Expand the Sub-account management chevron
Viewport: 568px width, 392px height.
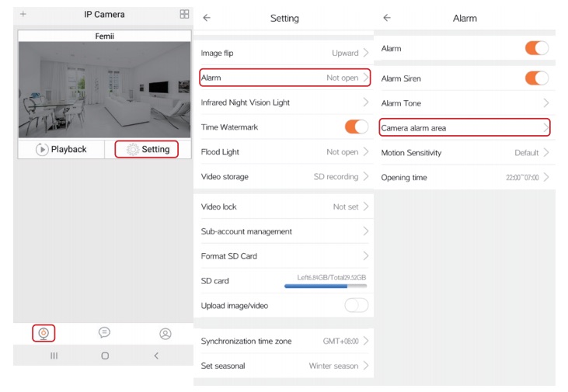pos(366,231)
